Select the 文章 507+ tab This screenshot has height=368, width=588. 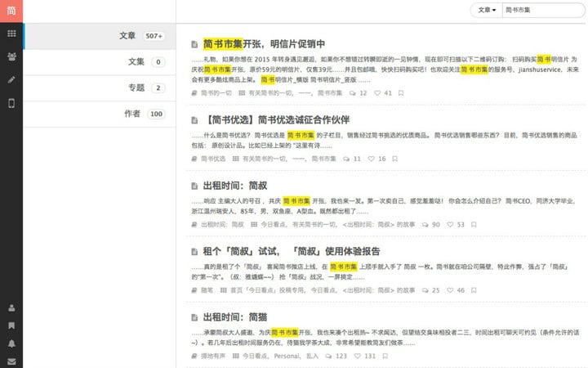[100, 36]
